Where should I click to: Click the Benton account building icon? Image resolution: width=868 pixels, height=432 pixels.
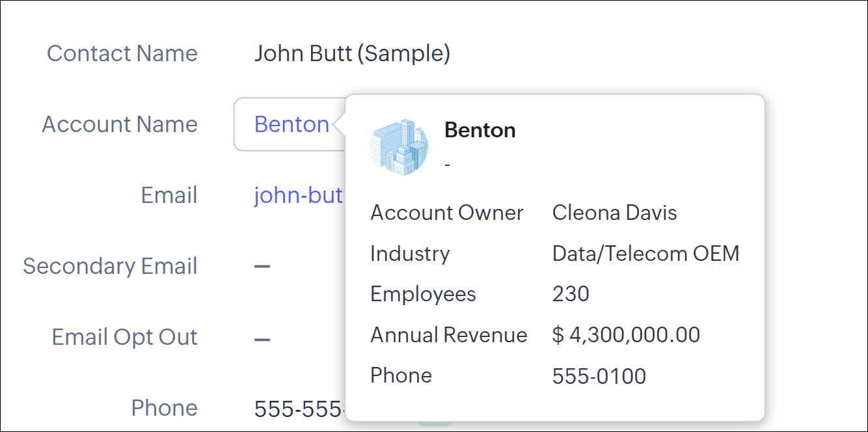[x=399, y=148]
